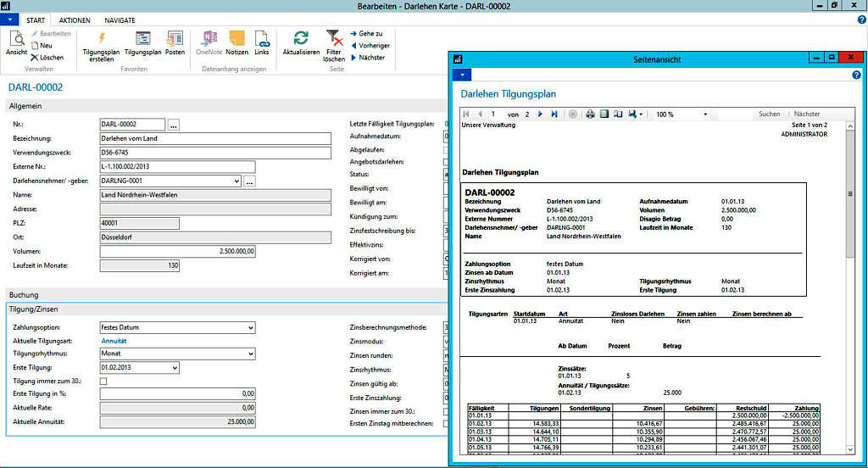
Task: Open the Posten entries icon
Action: (x=175, y=39)
